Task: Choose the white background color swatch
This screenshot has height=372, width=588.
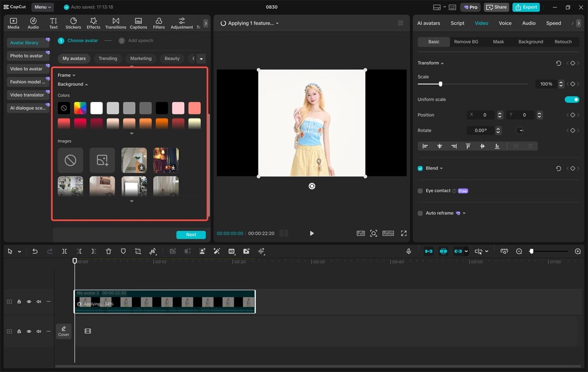Action: [96, 108]
